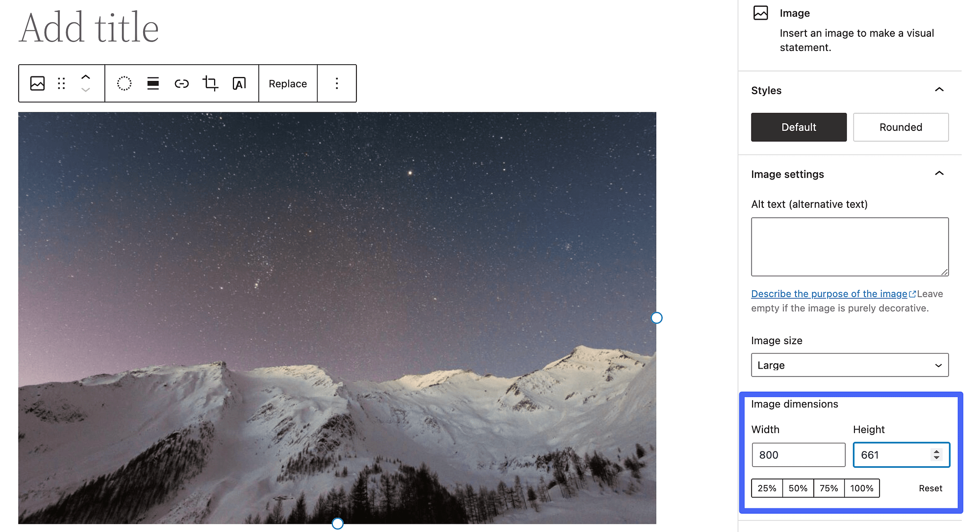980x532 pixels.
Task: Open the Image size dropdown
Action: (850, 365)
